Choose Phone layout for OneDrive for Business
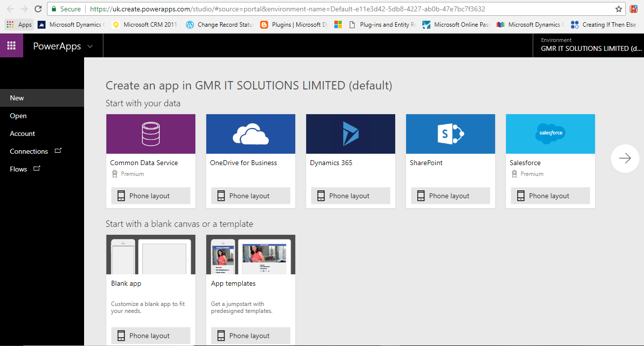This screenshot has width=644, height=346. (x=251, y=196)
